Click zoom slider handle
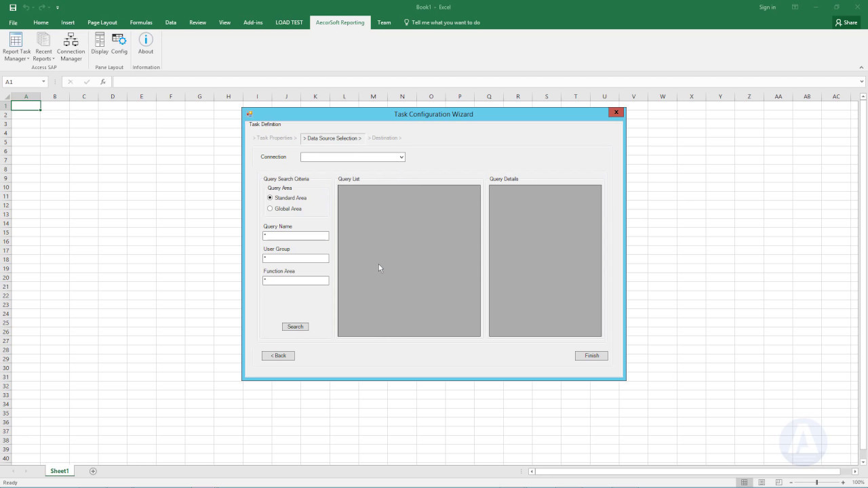This screenshot has width=868, height=488. click(x=816, y=483)
